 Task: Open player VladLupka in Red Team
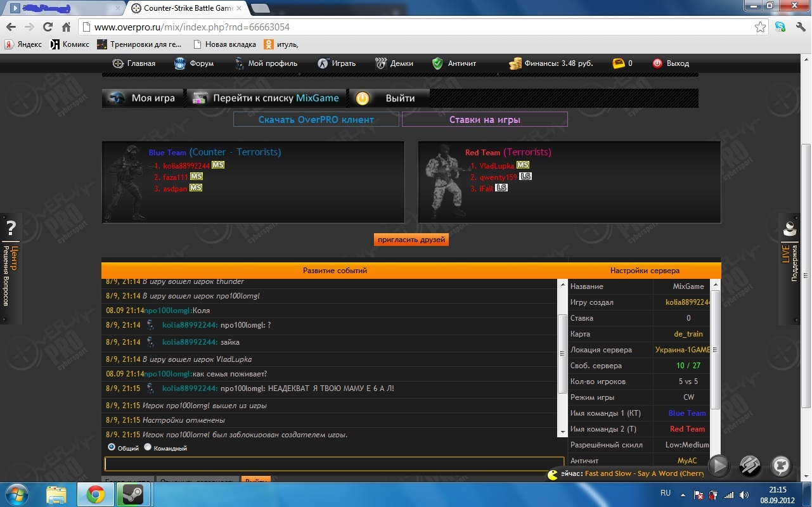click(x=497, y=165)
